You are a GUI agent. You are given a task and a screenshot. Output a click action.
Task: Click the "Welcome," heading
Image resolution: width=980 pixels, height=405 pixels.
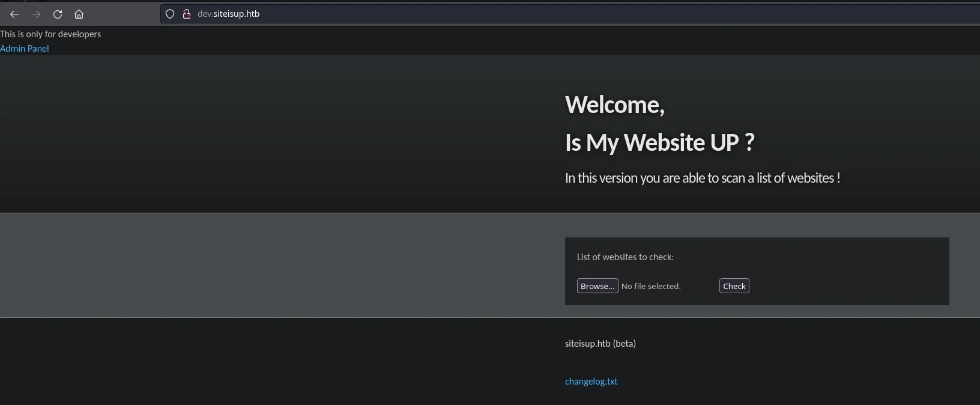pos(614,105)
